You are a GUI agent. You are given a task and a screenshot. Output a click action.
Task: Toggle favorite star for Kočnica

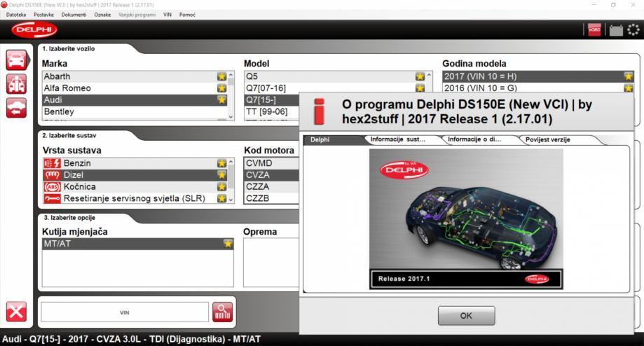coord(221,187)
